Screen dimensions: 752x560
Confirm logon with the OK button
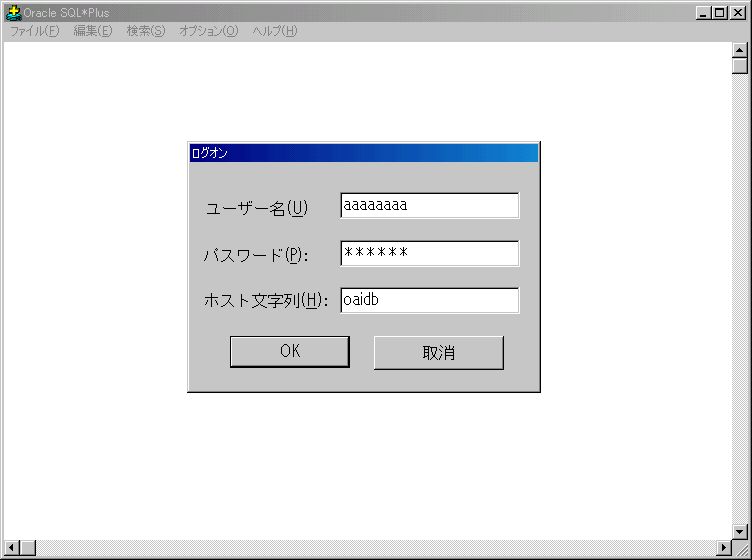(x=290, y=351)
